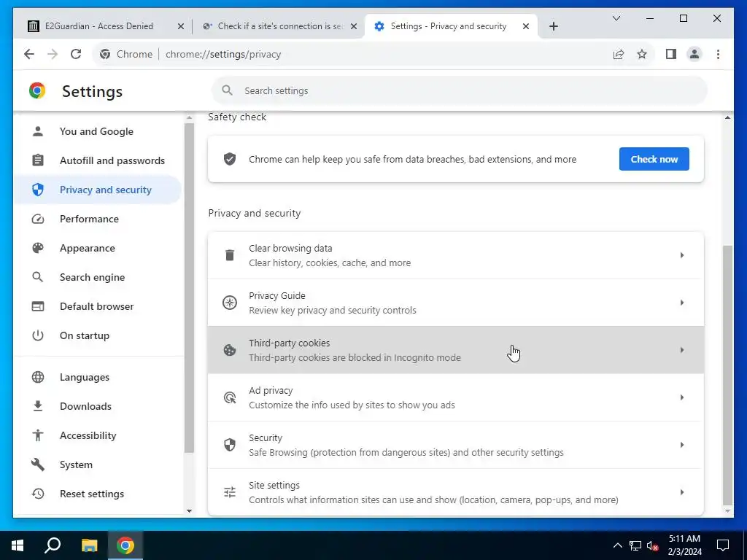Click the sidebar scroll down arrow

189,511
